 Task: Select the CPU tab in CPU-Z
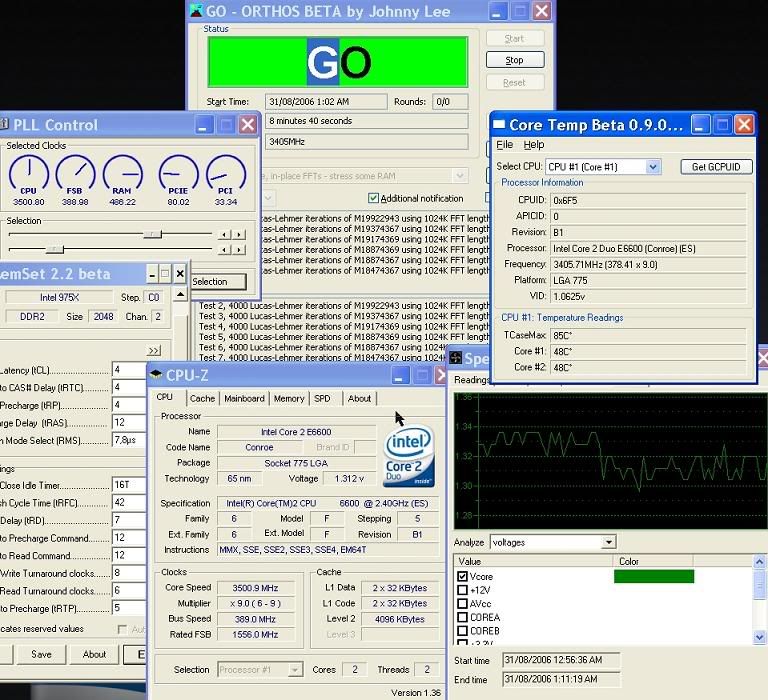(x=165, y=397)
